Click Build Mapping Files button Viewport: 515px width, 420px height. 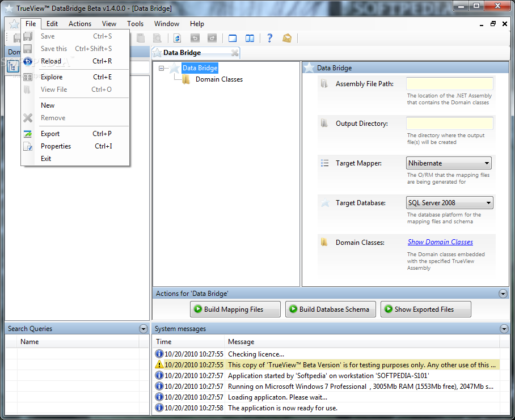[x=235, y=309]
